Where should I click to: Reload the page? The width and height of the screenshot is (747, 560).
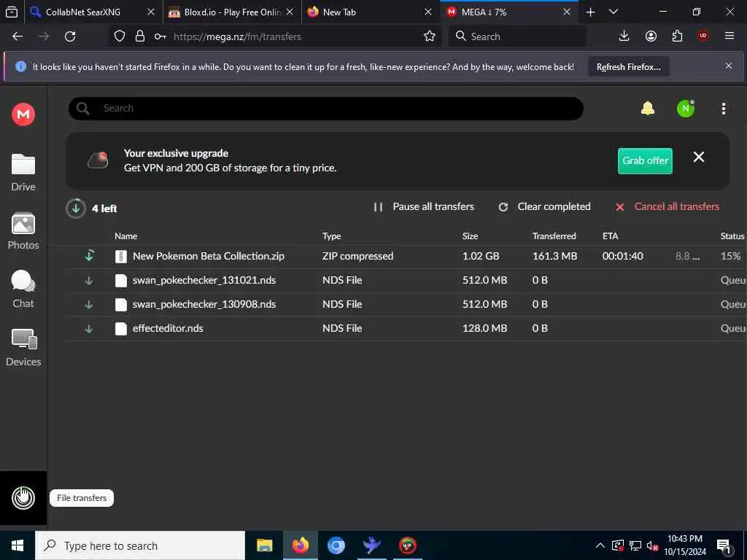[x=70, y=36]
